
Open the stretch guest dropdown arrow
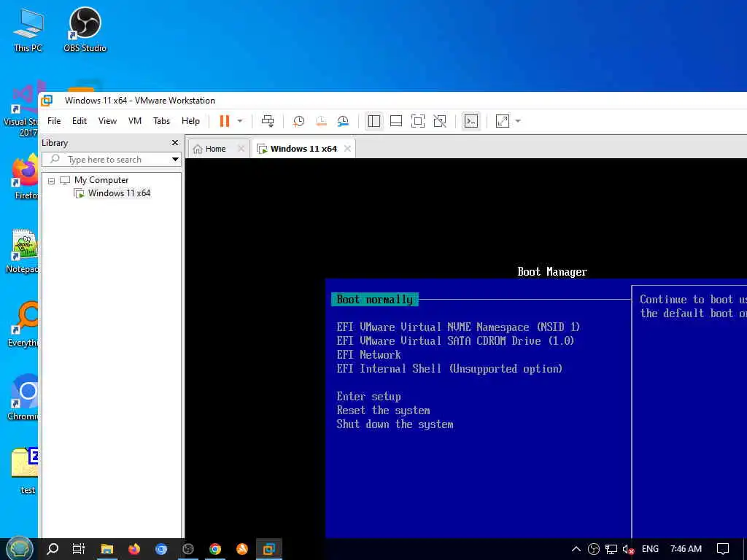click(518, 121)
